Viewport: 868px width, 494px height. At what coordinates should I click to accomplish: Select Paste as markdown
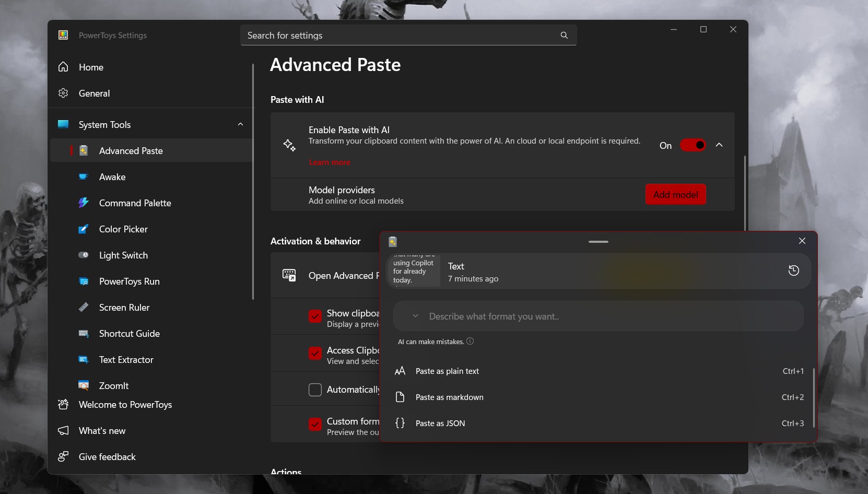[449, 397]
